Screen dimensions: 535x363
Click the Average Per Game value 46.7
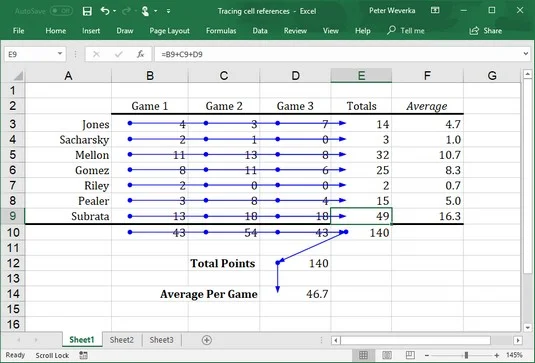(x=295, y=294)
